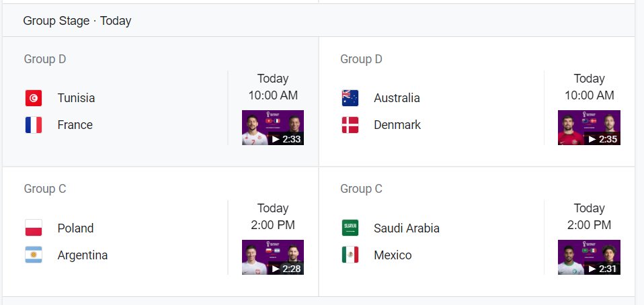Screen dimensions: 644x305
Task: Open the Argentina team name link
Action: tap(83, 255)
